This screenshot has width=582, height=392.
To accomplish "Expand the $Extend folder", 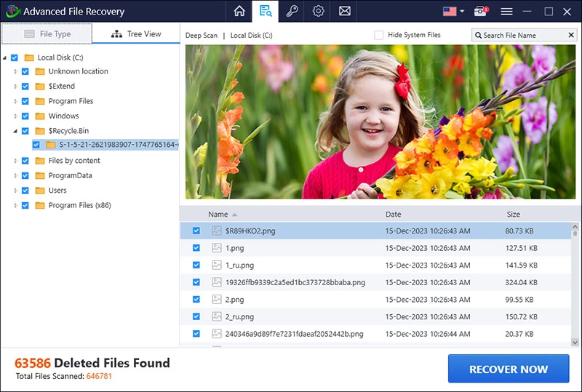I will pos(15,86).
